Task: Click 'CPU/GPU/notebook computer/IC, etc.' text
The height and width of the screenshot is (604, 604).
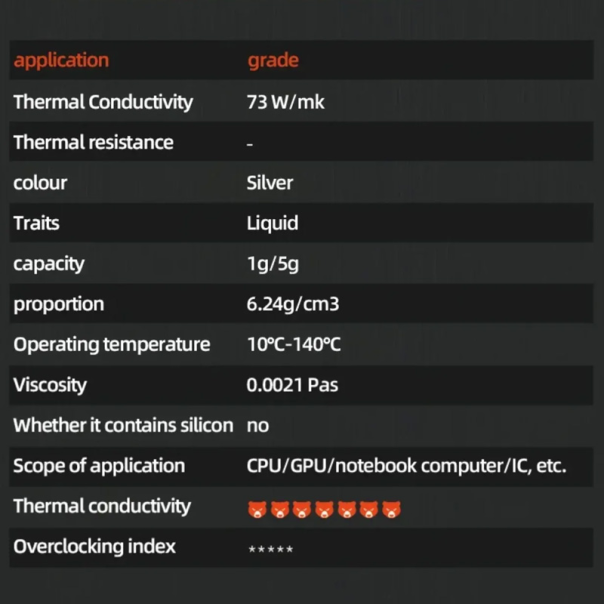Action: tap(406, 466)
